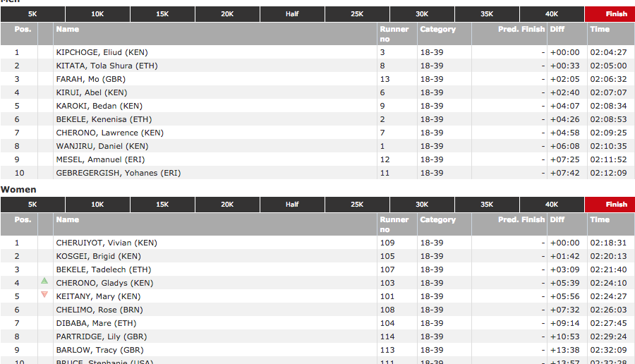This screenshot has width=635, height=364.
Task: Click green up arrow beside Gladys Cherono
Action: pyautogui.click(x=44, y=281)
